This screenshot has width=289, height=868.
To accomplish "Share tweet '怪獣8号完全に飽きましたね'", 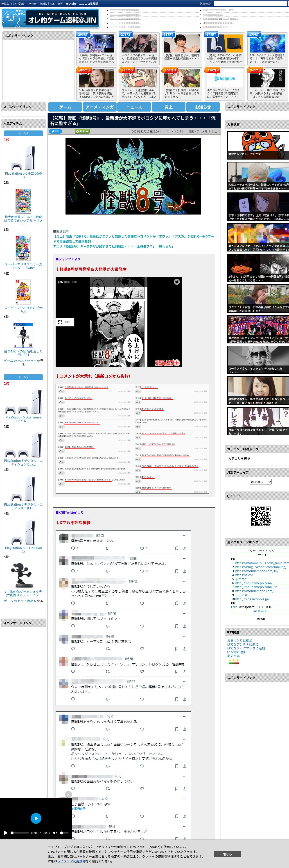I will click(184, 548).
